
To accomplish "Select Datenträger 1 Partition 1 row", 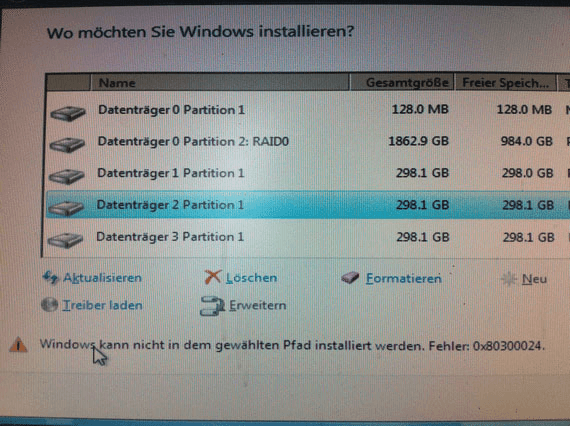I will coord(308,173).
